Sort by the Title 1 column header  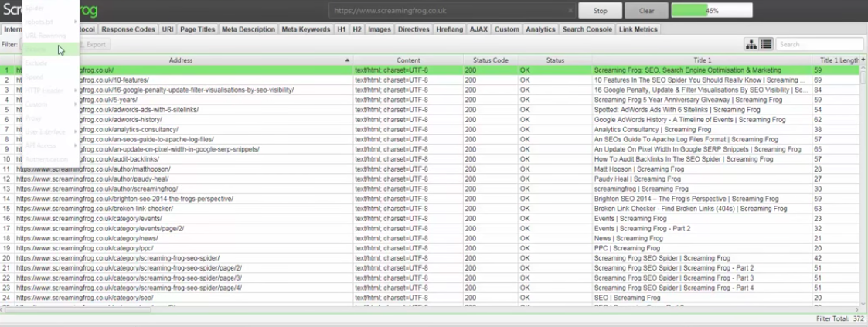703,60
